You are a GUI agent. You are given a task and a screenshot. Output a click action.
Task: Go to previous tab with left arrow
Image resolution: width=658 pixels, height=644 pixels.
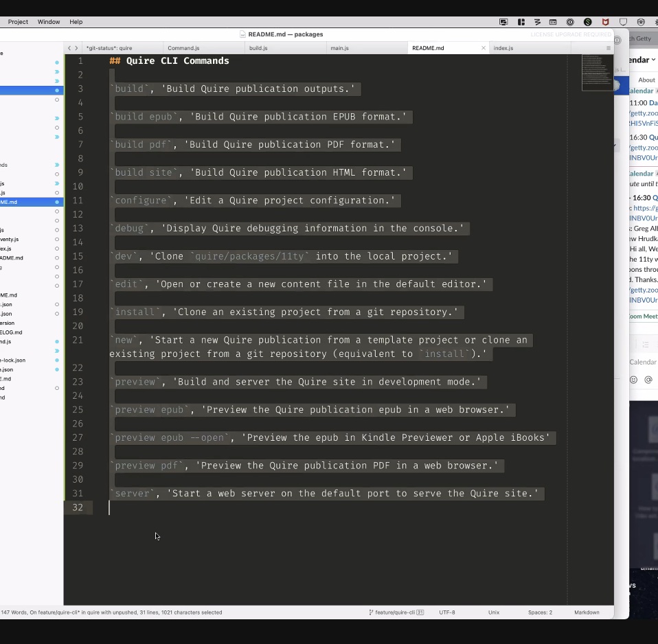(69, 48)
